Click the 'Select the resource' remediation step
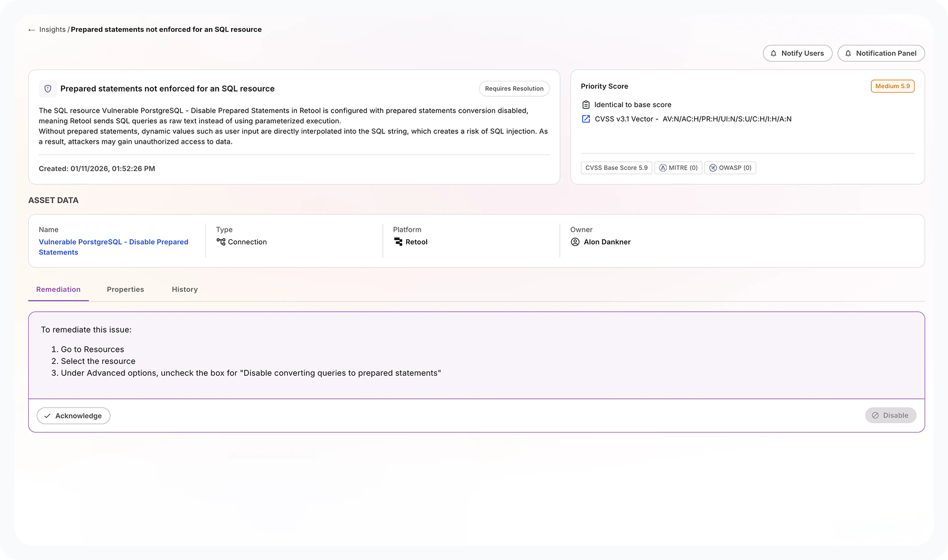948x560 pixels. point(98,361)
